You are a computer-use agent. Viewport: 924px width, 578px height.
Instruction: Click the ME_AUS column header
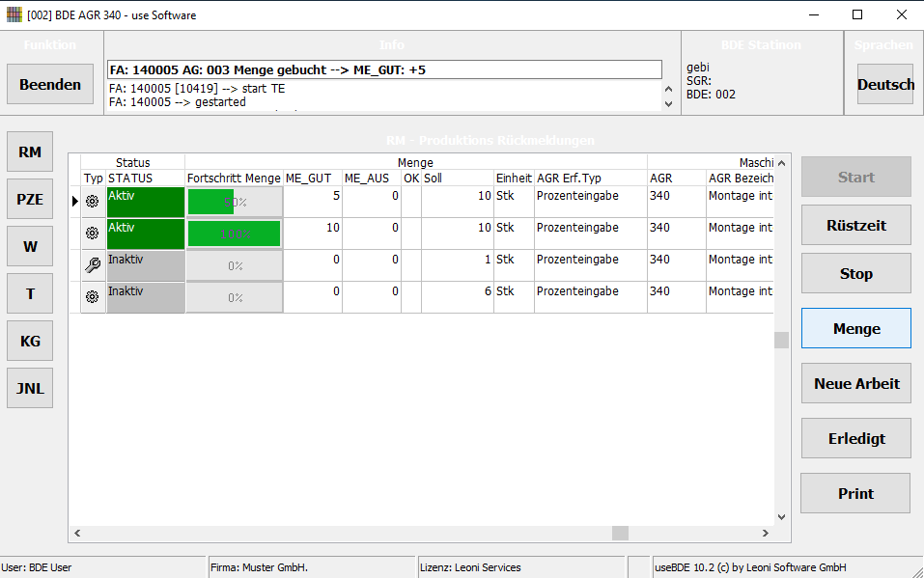coord(372,178)
